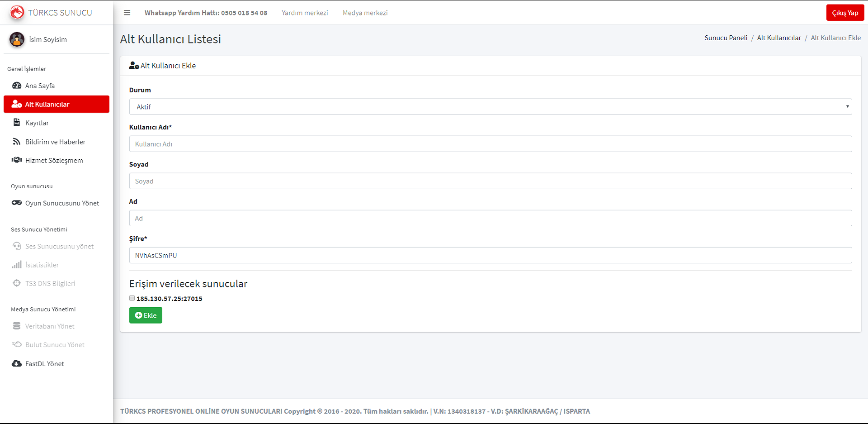Click the cloud download icon for FastDL Yönet
Screen dimensions: 868x424
(17, 363)
